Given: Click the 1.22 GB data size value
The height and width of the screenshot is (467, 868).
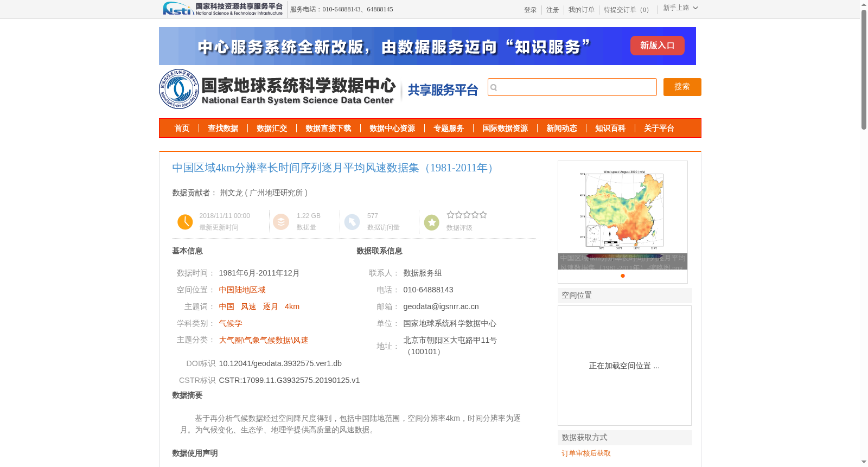Looking at the screenshot, I should click(x=309, y=216).
